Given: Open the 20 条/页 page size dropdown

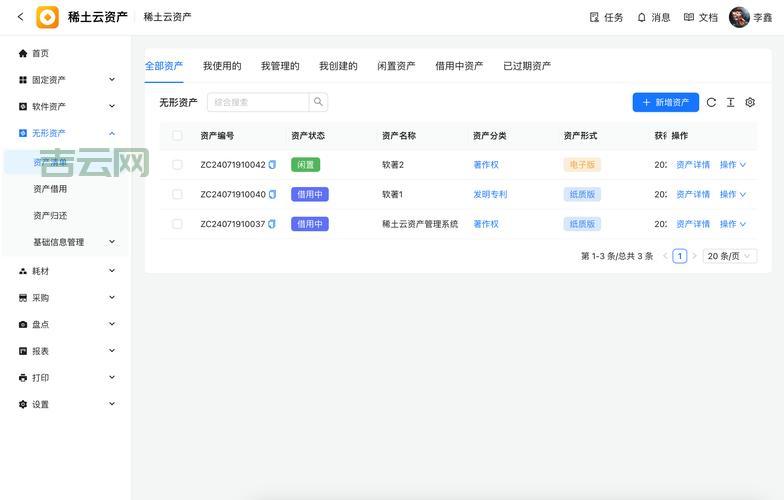Looking at the screenshot, I should 730,256.
